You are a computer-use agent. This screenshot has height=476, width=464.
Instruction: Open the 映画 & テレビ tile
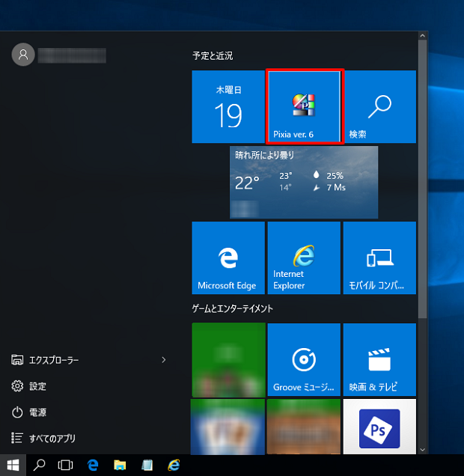(x=379, y=359)
